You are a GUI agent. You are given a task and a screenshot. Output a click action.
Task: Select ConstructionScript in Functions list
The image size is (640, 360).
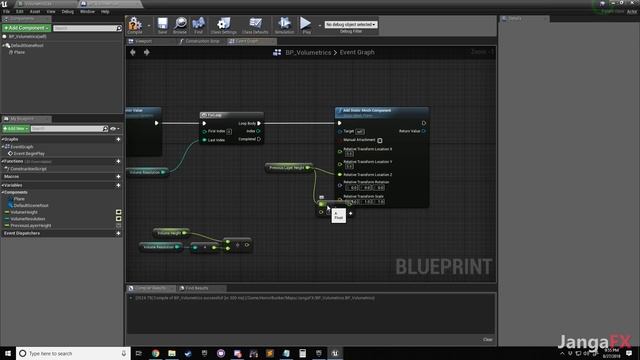[x=28, y=169]
